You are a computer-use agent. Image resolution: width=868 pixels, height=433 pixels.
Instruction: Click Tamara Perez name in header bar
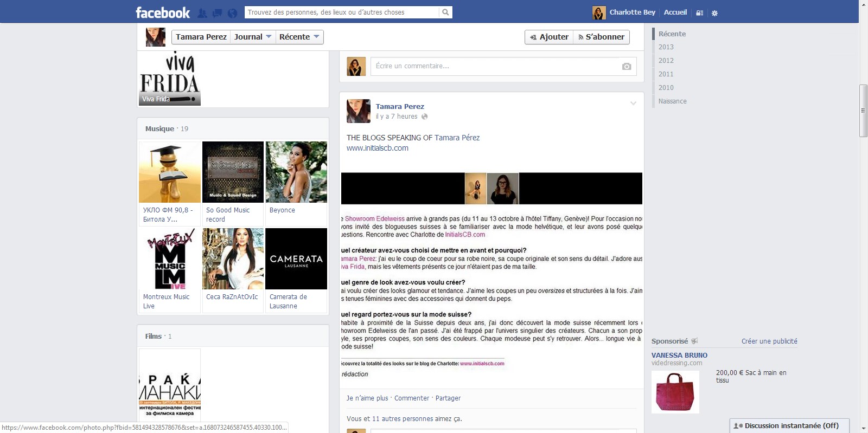[x=201, y=37]
